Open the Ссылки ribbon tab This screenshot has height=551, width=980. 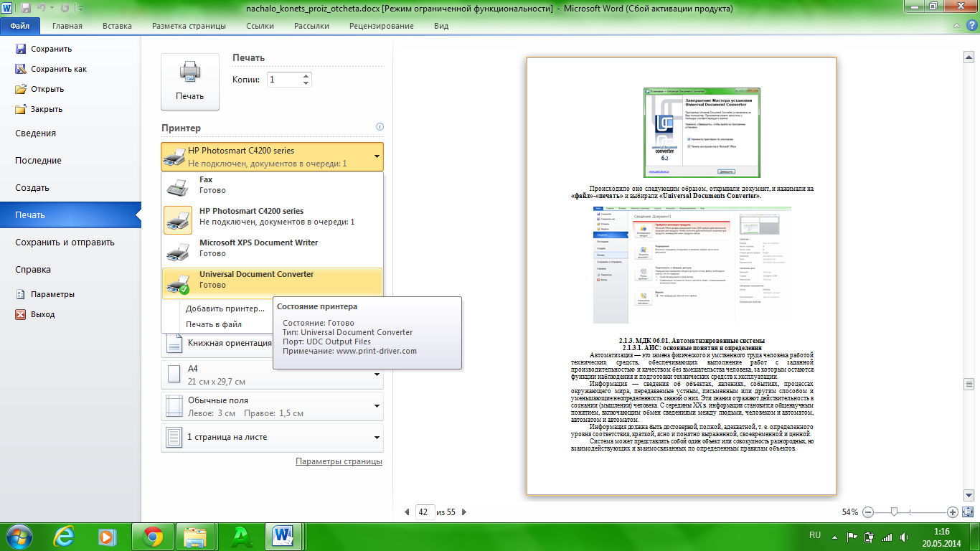pos(260,26)
